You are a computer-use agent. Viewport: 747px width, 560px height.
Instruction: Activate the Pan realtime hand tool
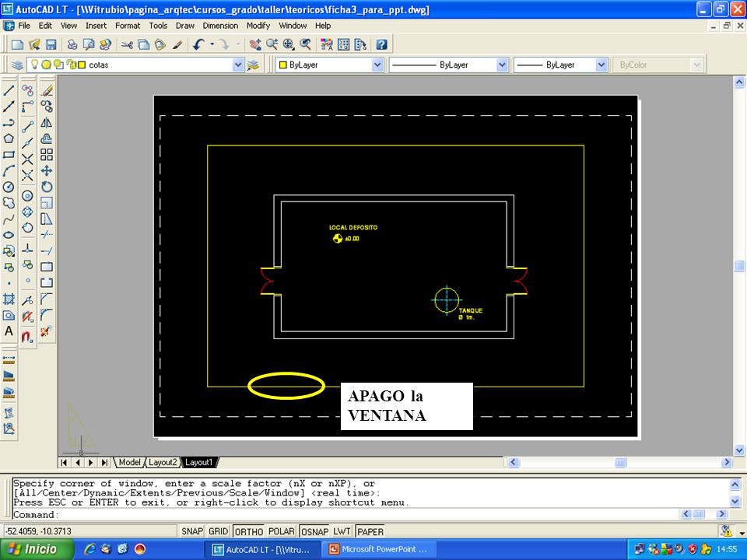[255, 45]
